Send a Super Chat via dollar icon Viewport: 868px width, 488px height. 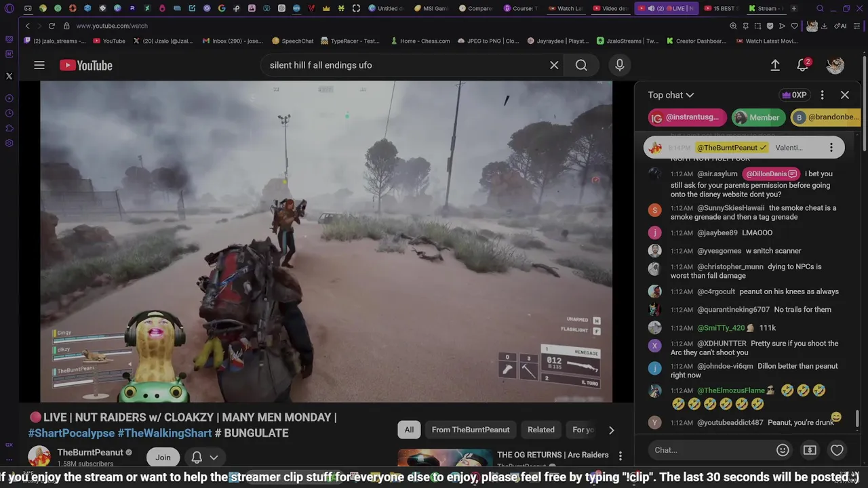(810, 450)
